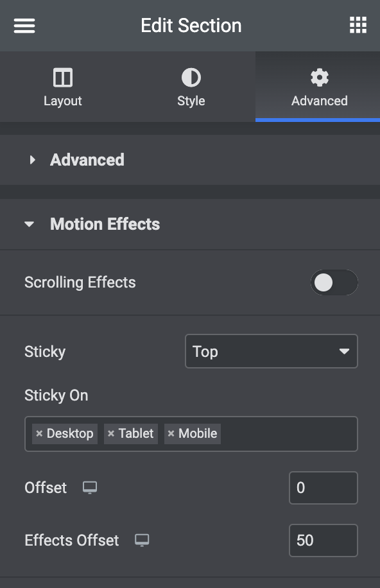Remove the Desktop tag from Sticky On

pyautogui.click(x=39, y=433)
